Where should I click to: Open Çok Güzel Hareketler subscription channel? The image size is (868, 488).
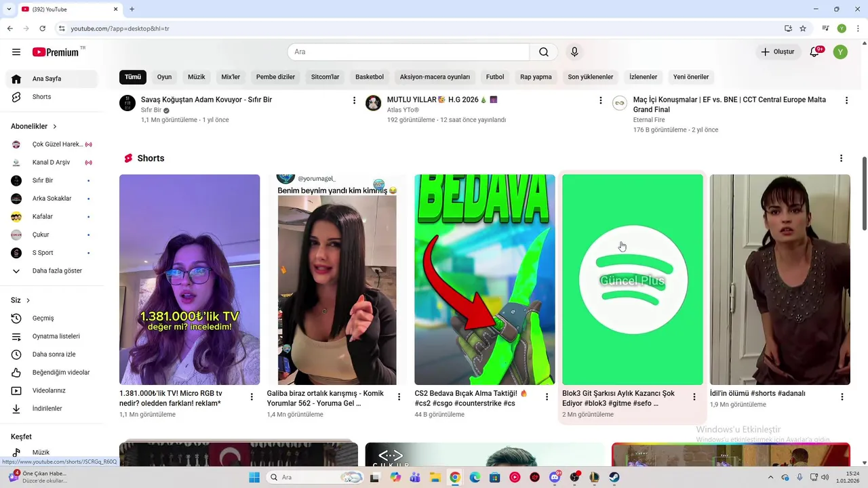[x=52, y=144]
